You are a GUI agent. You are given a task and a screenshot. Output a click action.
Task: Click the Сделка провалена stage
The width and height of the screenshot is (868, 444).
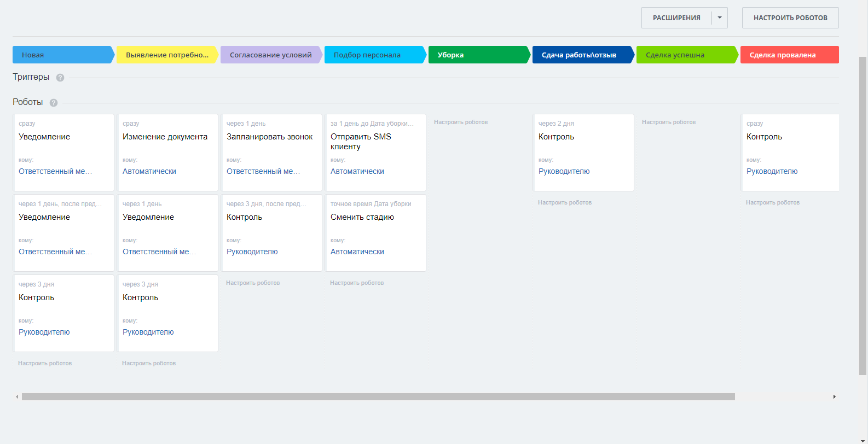(x=789, y=55)
